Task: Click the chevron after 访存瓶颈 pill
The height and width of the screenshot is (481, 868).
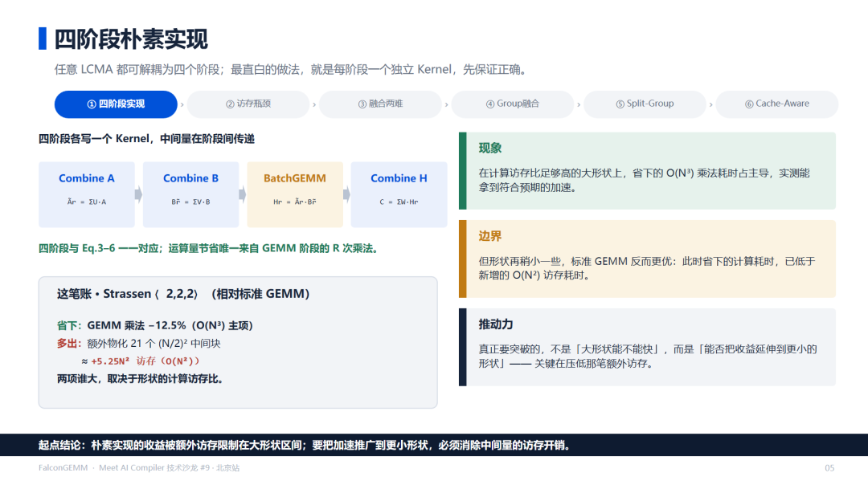Action: coord(314,104)
